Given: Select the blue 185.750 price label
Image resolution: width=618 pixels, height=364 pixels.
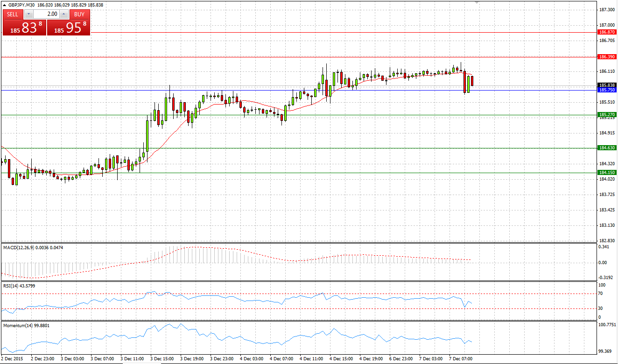Looking at the screenshot, I should 607,90.
